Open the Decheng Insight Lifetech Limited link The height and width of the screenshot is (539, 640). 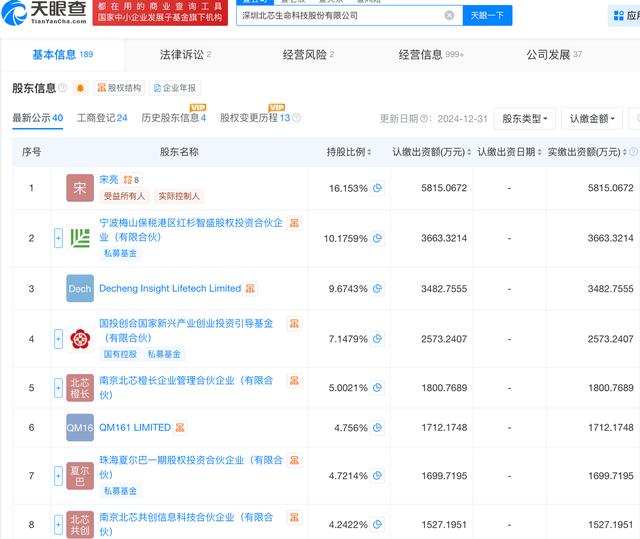click(169, 288)
